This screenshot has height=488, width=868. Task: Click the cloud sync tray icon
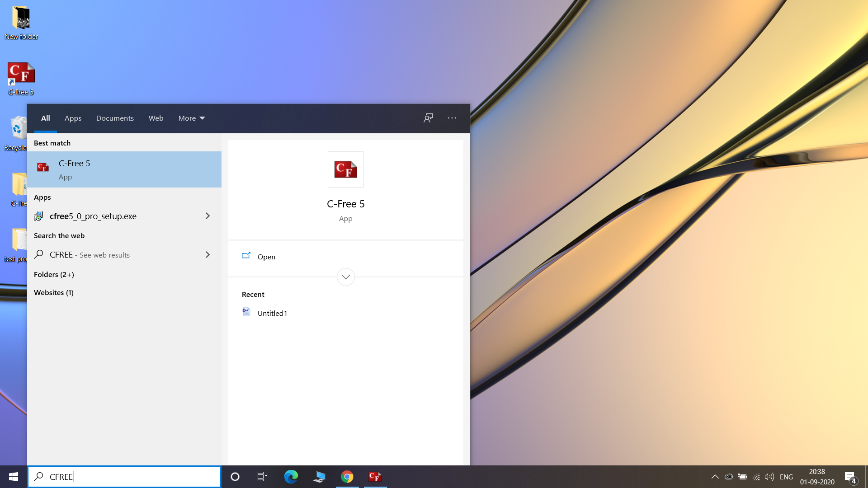point(729,477)
